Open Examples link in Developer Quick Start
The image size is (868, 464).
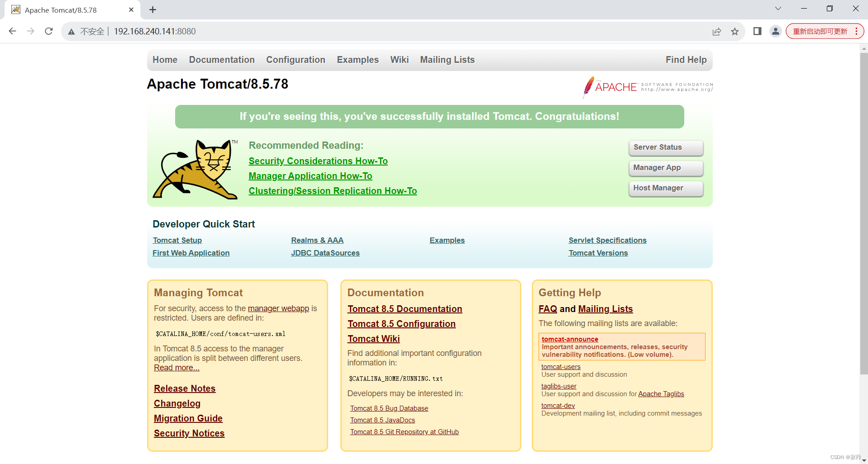447,240
